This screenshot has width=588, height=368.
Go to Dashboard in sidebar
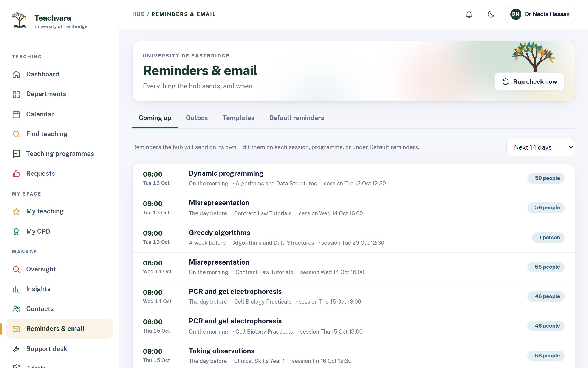(59, 74)
